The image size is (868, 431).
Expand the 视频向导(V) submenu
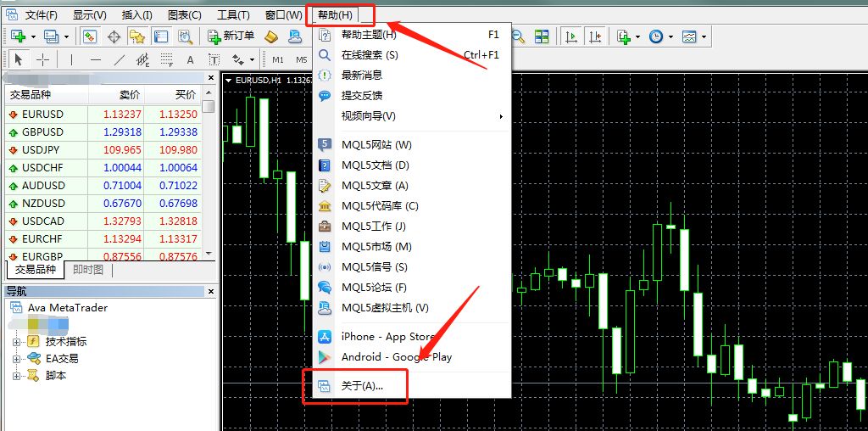[411, 116]
